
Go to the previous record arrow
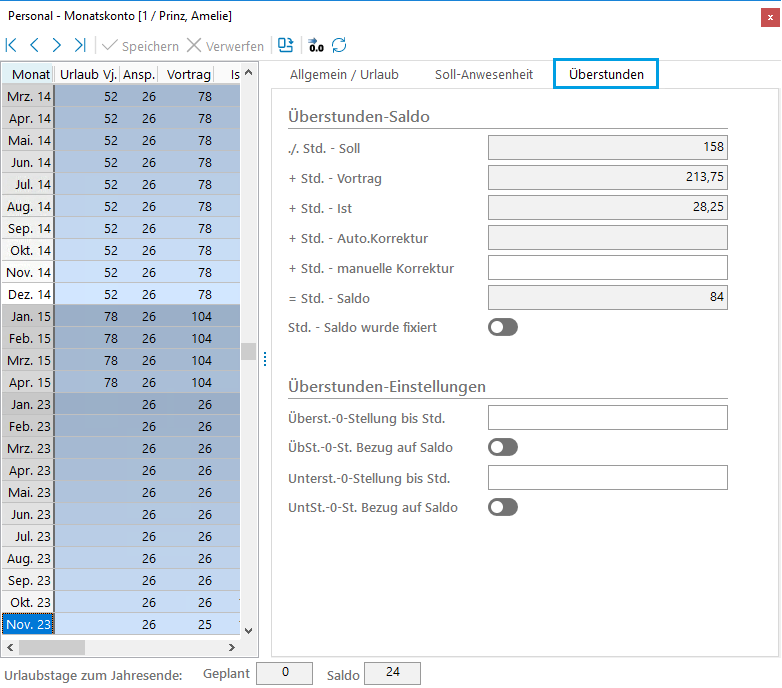coord(35,46)
